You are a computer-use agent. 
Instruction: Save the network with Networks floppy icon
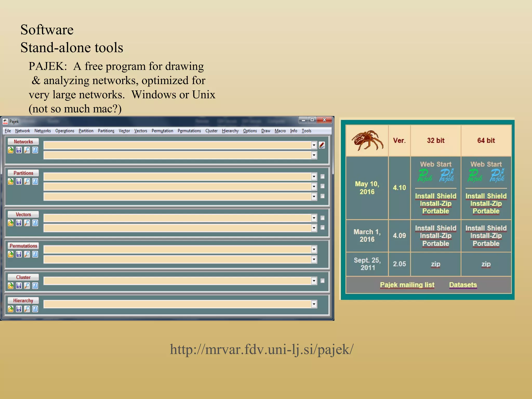click(19, 150)
